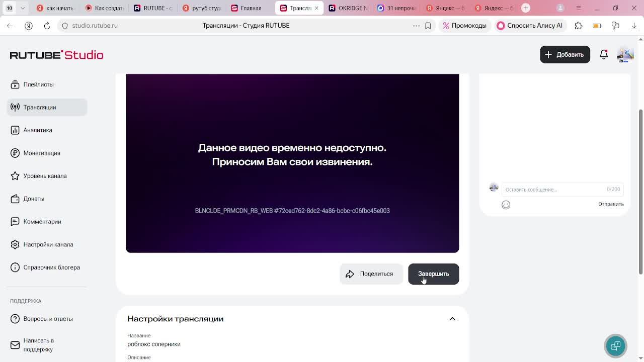Click the Yandex home icon in toolbar

point(29,26)
